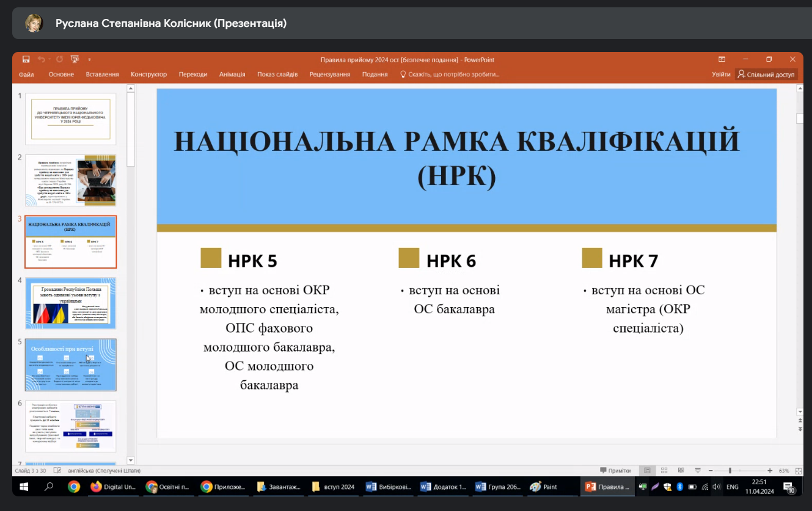Click 'магістра (ОКР' text under НРК 7

point(648,310)
